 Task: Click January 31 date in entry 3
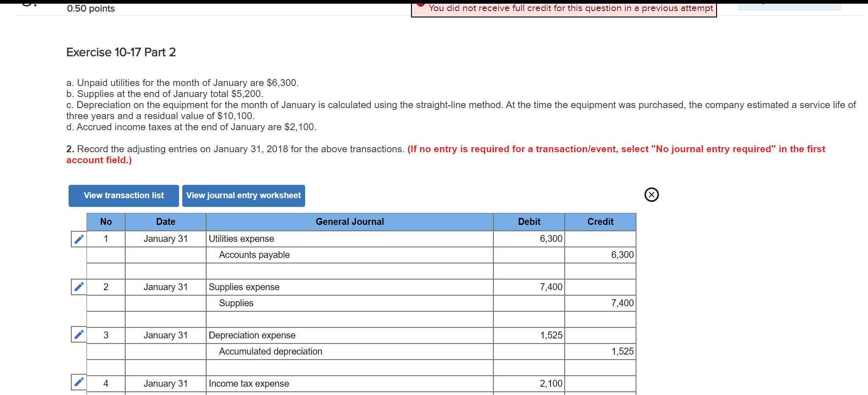pyautogui.click(x=166, y=335)
